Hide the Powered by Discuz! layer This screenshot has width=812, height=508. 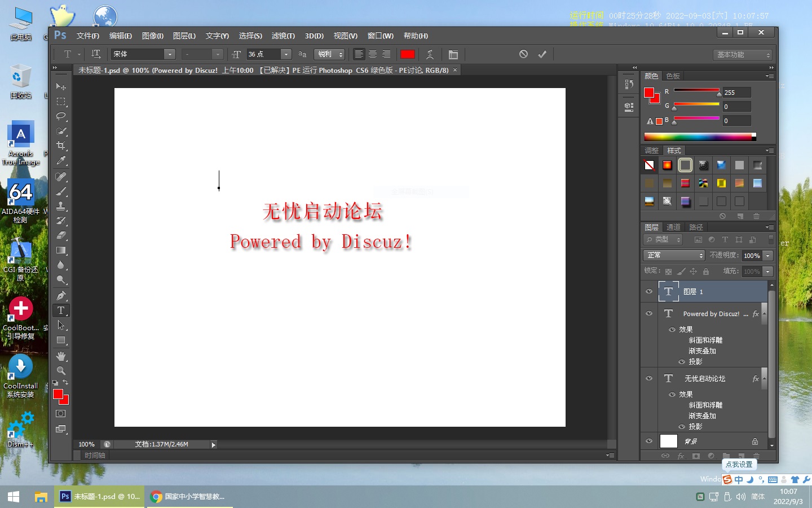(649, 313)
